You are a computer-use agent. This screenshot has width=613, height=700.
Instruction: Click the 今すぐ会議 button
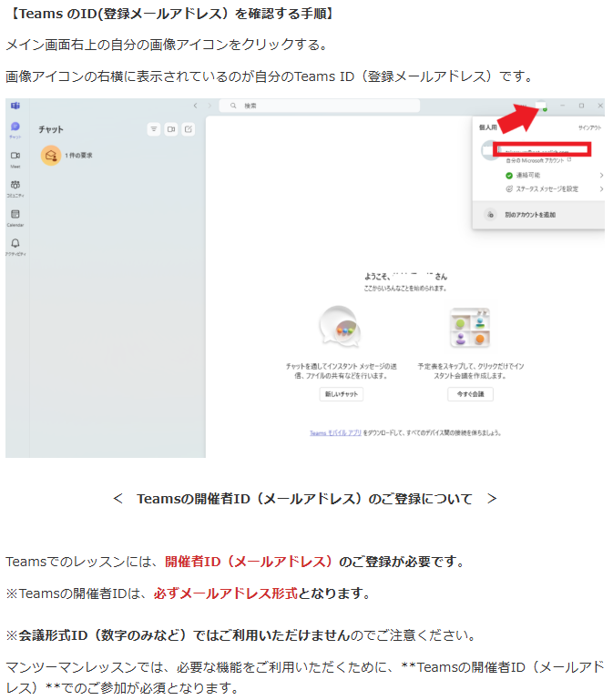click(x=471, y=394)
